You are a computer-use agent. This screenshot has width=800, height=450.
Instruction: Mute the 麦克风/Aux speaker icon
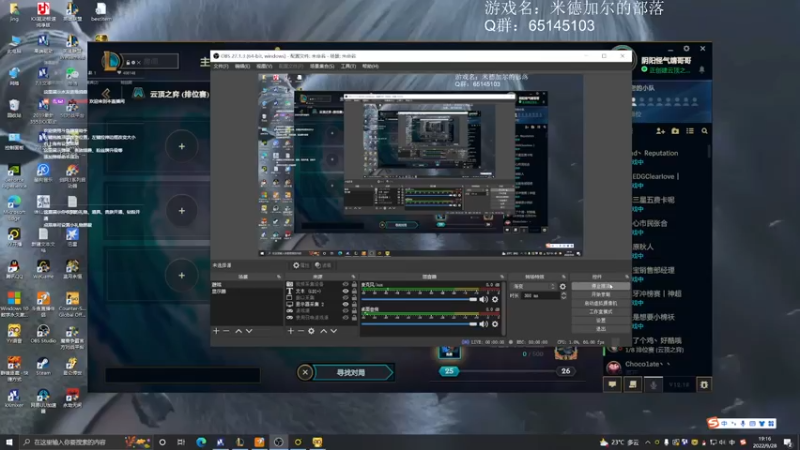[x=483, y=299]
